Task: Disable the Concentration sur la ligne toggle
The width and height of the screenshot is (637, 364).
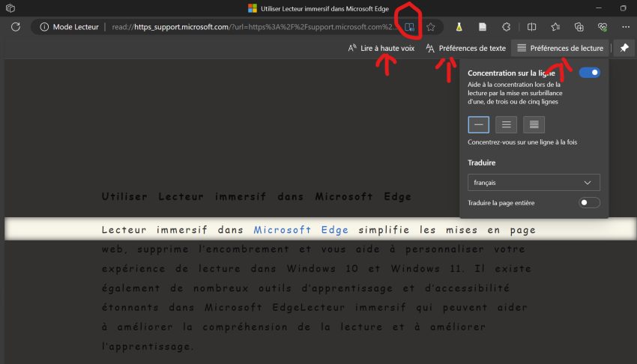Action: (589, 73)
